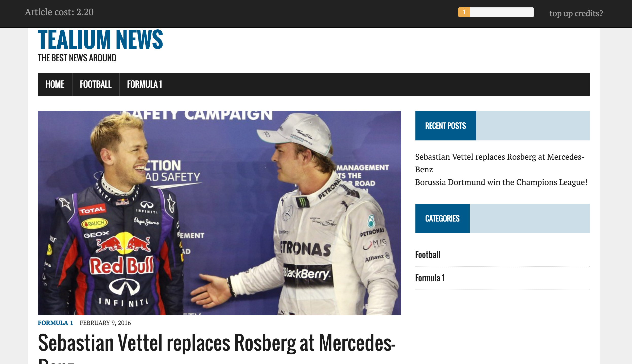Click the Categories widget heading
Viewport: 632px width, 364px height.
pyautogui.click(x=442, y=219)
